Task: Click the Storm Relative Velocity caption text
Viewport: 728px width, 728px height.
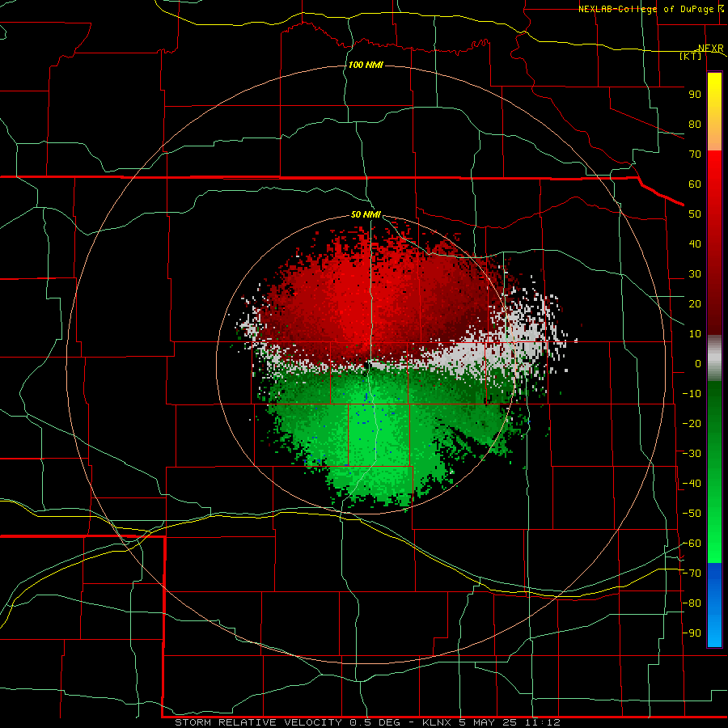Action: (367, 722)
